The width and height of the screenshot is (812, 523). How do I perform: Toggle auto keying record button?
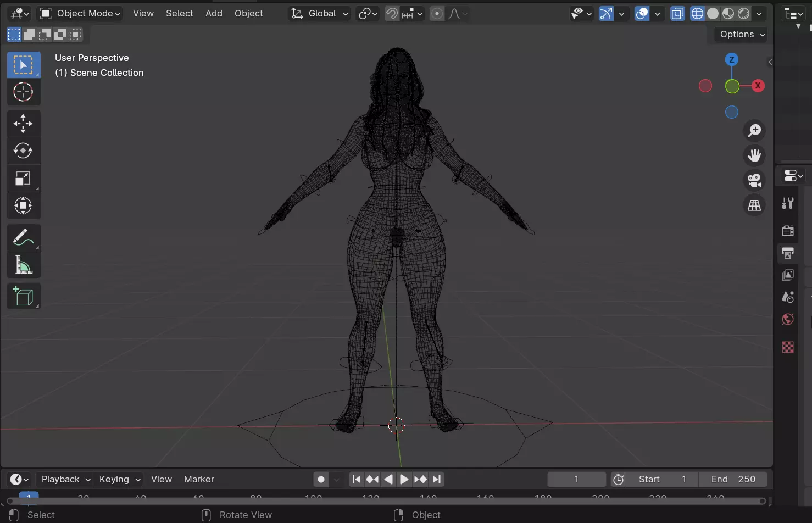321,479
